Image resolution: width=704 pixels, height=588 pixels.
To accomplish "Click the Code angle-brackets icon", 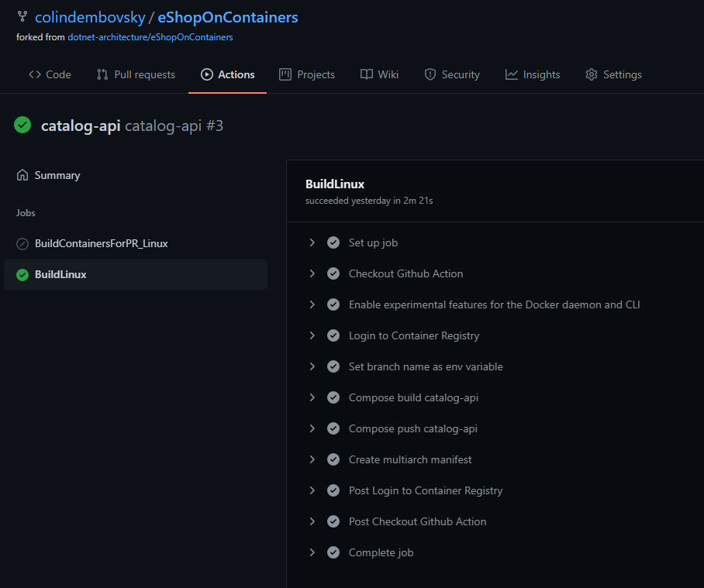I will tap(35, 74).
